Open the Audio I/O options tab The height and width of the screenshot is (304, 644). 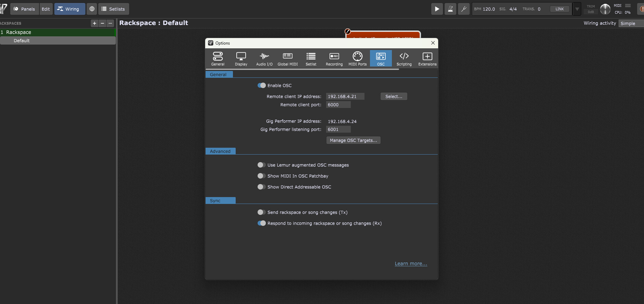tap(264, 59)
